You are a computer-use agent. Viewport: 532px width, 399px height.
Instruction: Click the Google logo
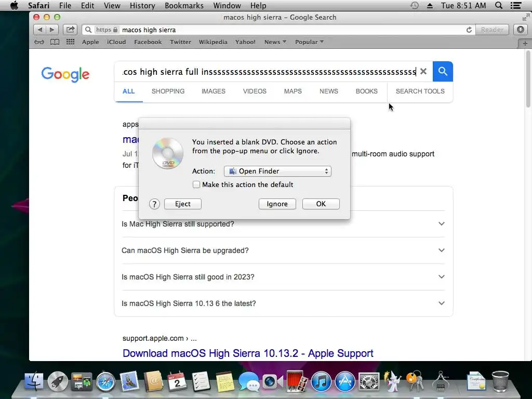pyautogui.click(x=65, y=74)
